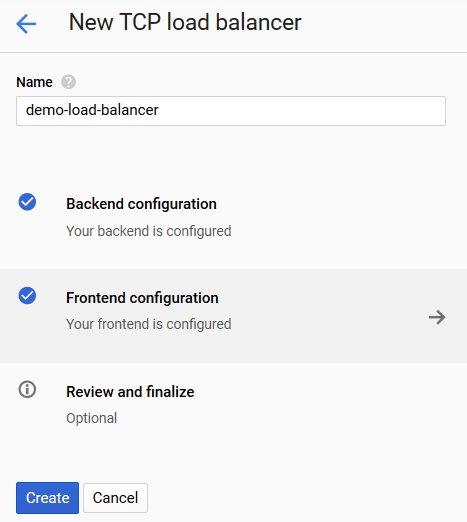Click the Name field label

coord(34,82)
